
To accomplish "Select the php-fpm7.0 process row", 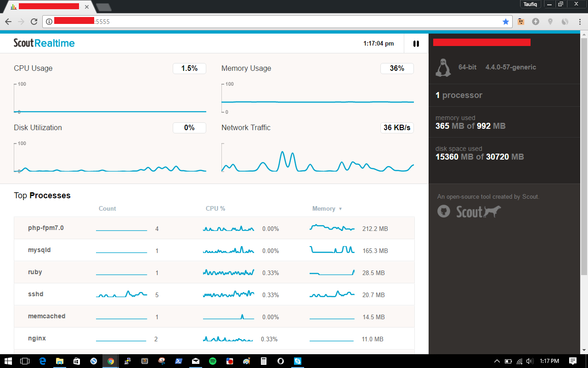I will point(214,228).
